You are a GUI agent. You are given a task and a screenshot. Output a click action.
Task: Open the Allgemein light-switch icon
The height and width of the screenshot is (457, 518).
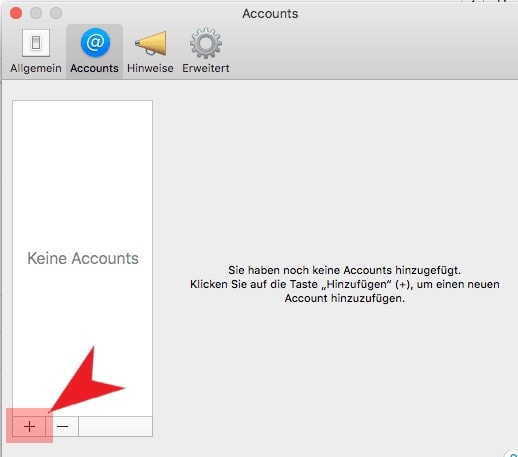tap(36, 43)
